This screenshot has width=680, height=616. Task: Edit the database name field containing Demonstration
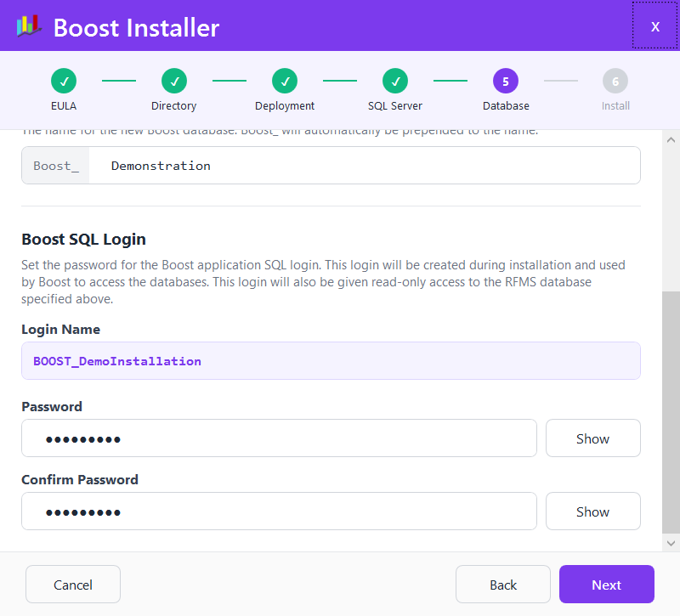coord(365,165)
